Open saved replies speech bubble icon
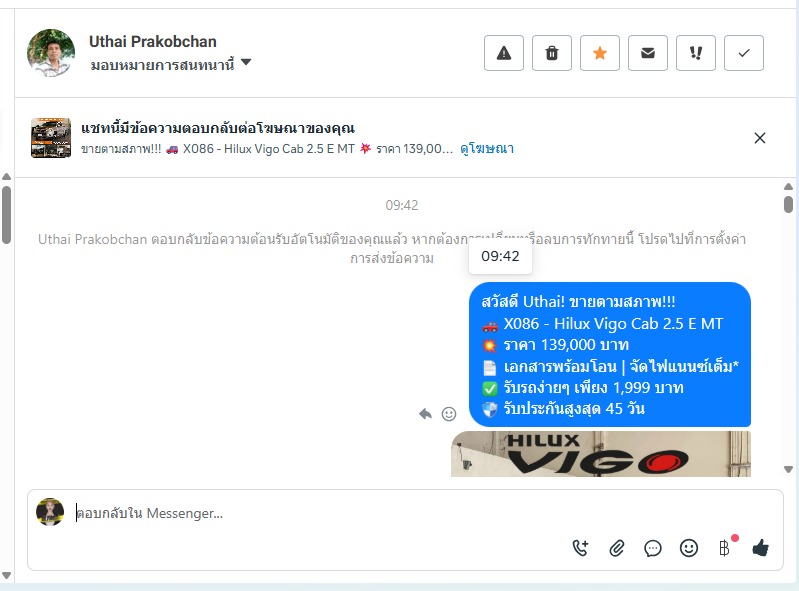 653,548
